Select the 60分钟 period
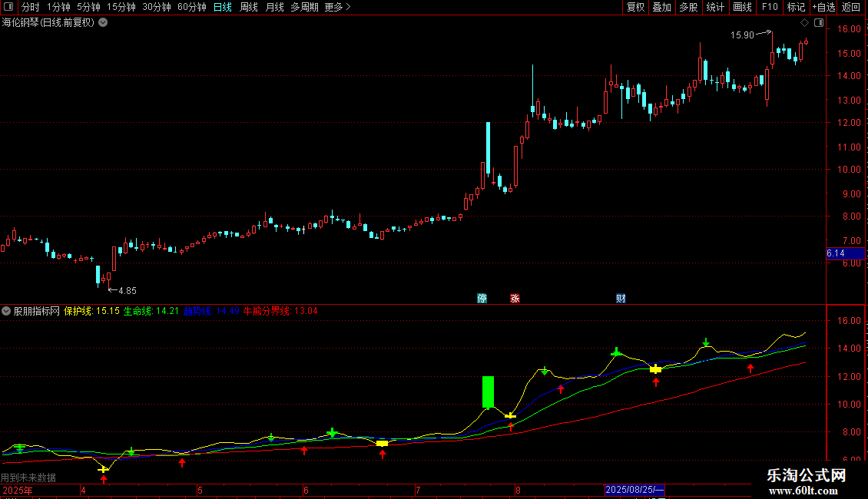This screenshot has width=868, height=499. pos(192,7)
